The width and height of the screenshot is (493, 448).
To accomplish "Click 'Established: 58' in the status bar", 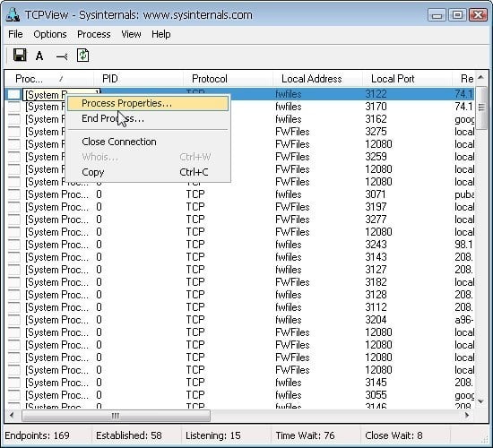I will click(129, 435).
